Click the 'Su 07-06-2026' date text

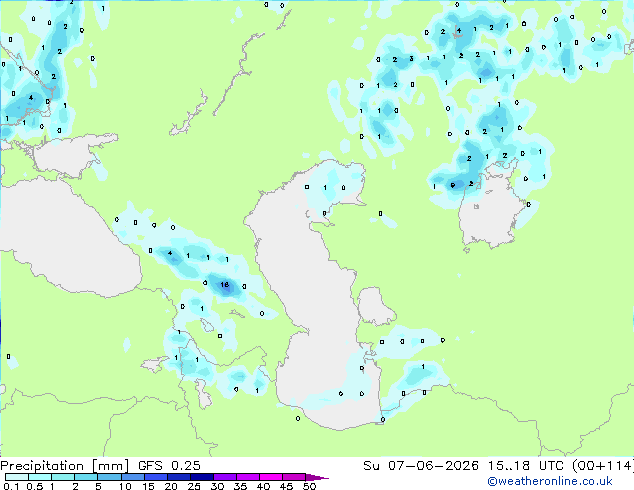pyautogui.click(x=421, y=466)
